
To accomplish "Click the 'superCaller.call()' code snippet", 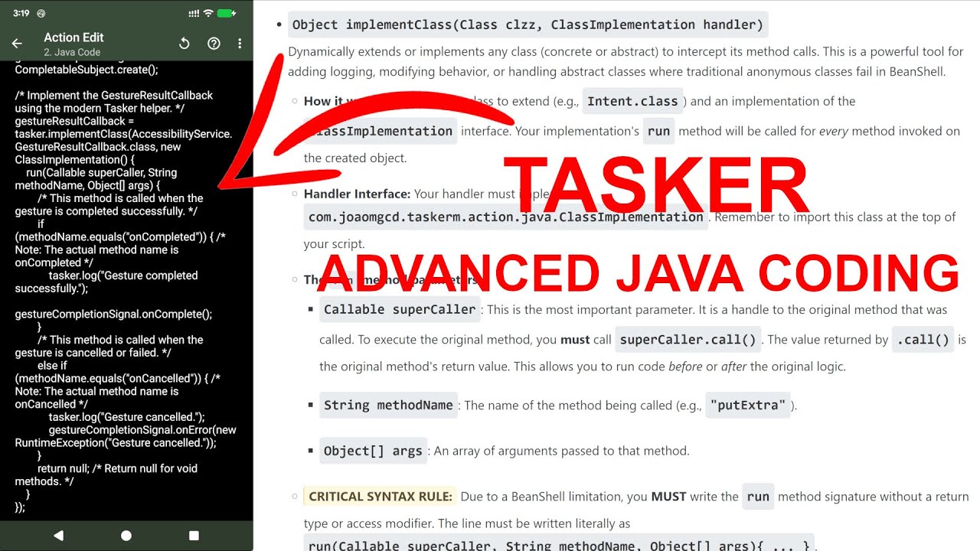I will tap(688, 340).
